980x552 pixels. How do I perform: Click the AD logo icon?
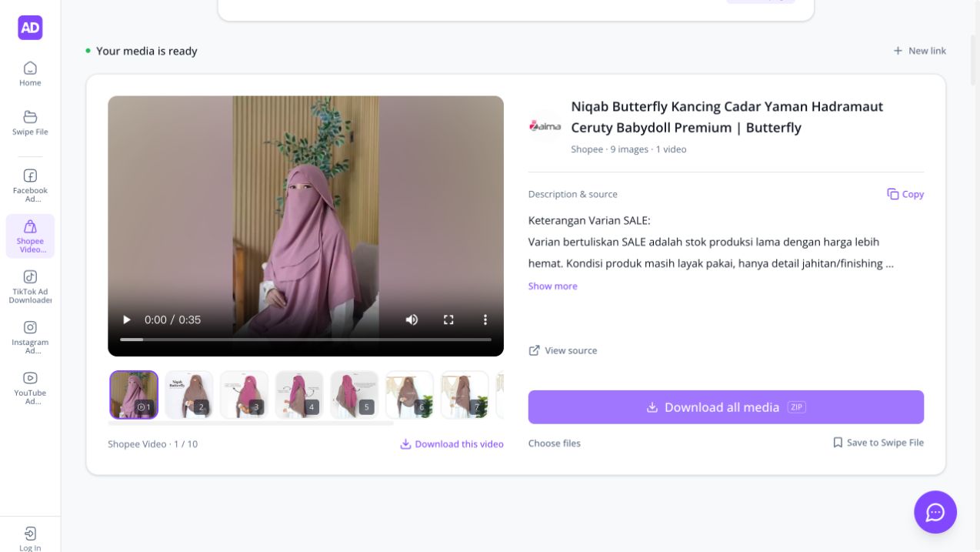[x=30, y=28]
